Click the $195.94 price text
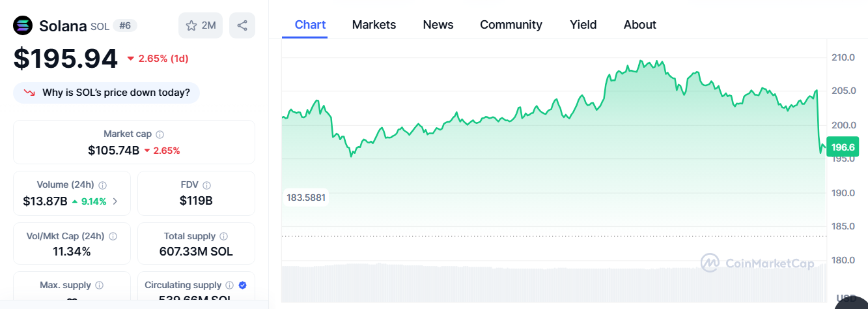The width and height of the screenshot is (868, 309). (x=66, y=59)
